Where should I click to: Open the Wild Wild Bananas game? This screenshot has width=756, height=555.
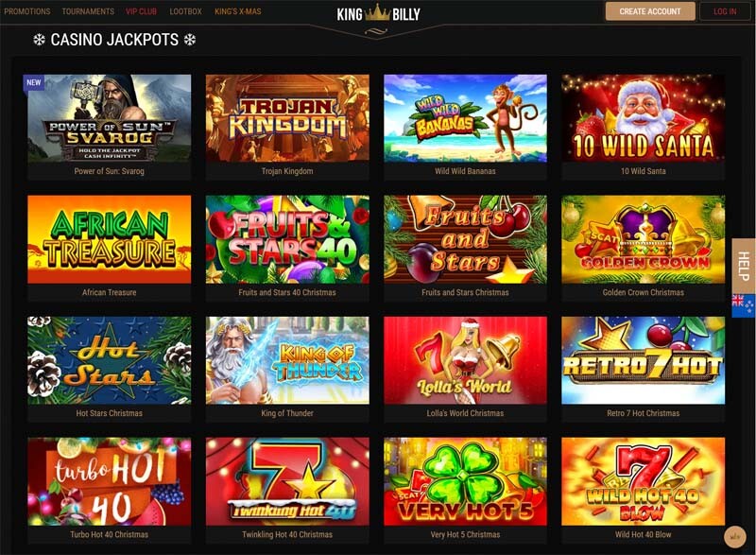click(465, 118)
